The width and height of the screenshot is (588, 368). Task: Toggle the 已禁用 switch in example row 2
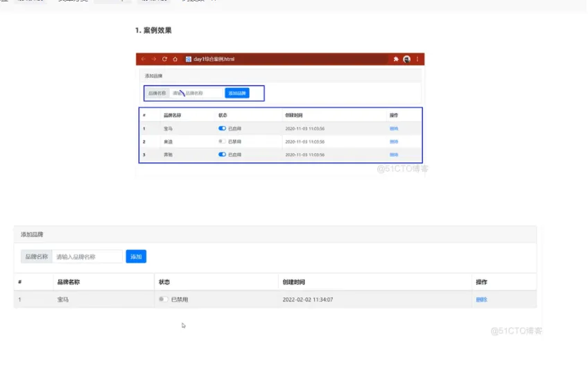point(222,141)
